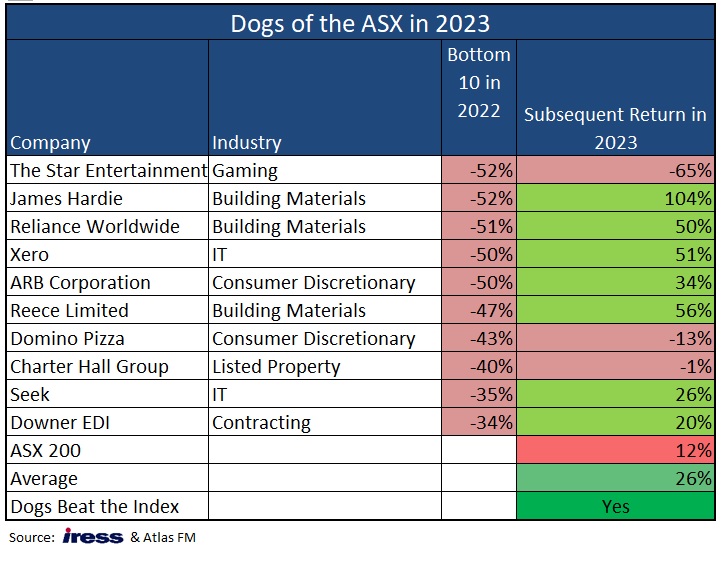Click the 'Xero' company cell
Viewport: 722px width, 565px height.
click(31, 255)
